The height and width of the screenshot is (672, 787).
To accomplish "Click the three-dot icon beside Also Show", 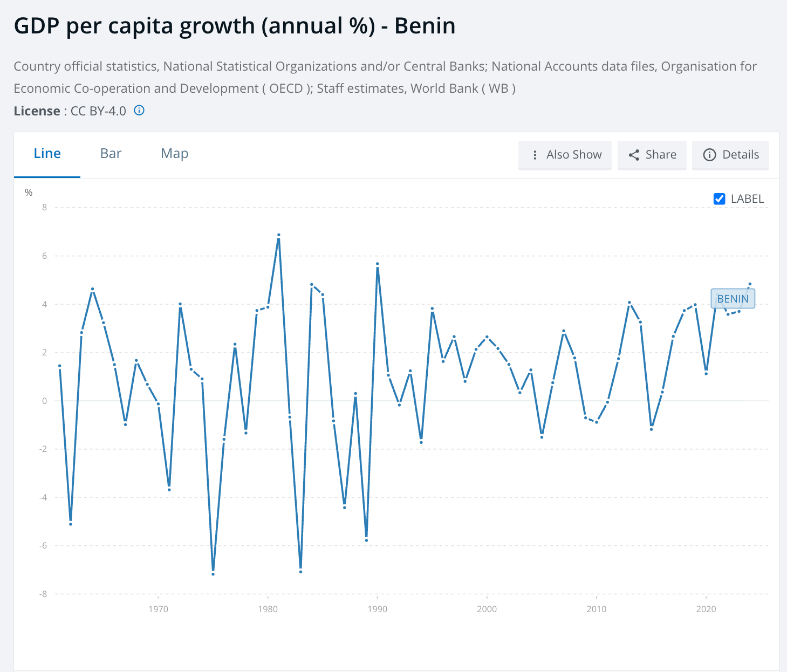I will 535,155.
